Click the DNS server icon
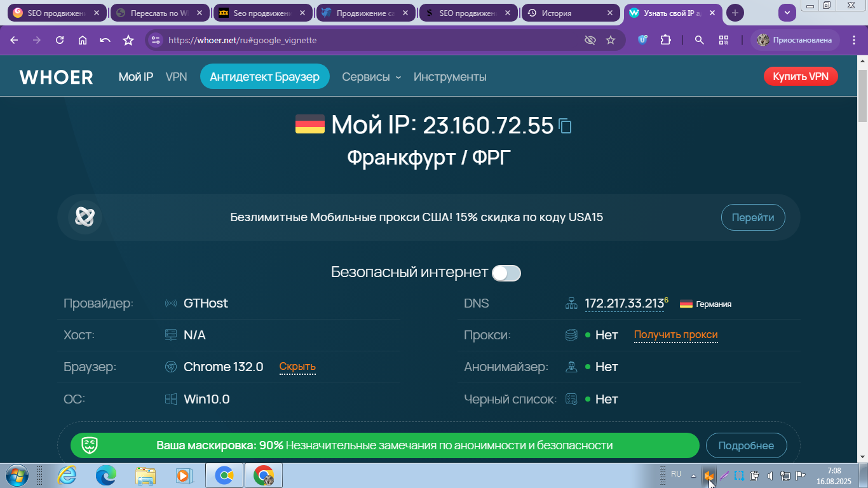This screenshot has height=488, width=868. [571, 304]
